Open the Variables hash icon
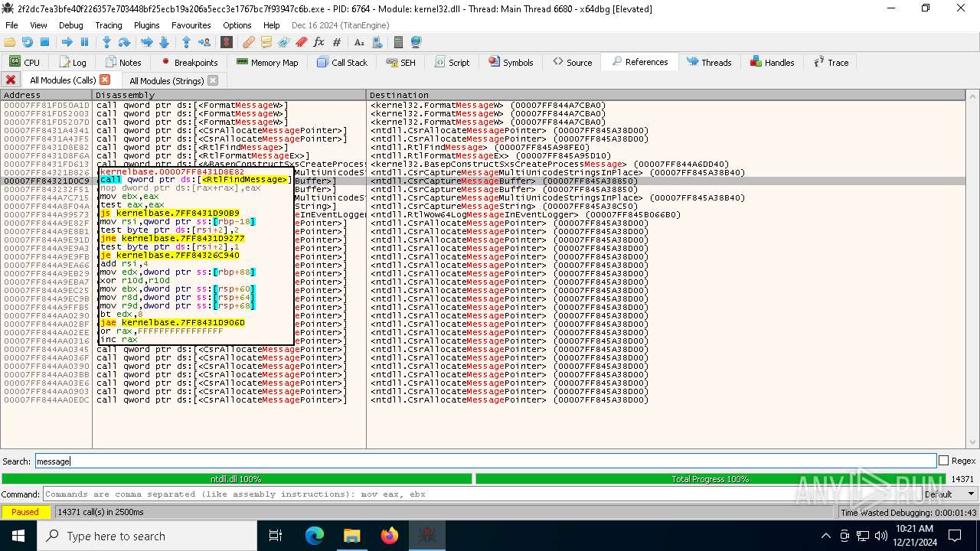Screen dimensions: 980x551 click(x=337, y=42)
